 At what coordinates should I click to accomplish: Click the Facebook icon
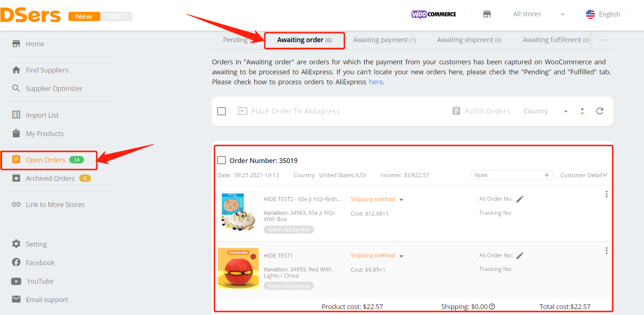[x=16, y=262]
